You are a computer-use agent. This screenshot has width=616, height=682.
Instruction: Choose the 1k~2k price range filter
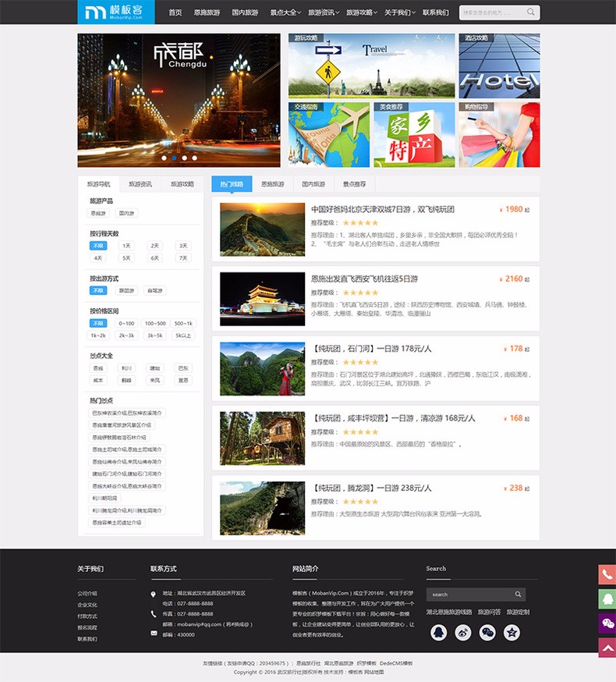click(97, 336)
